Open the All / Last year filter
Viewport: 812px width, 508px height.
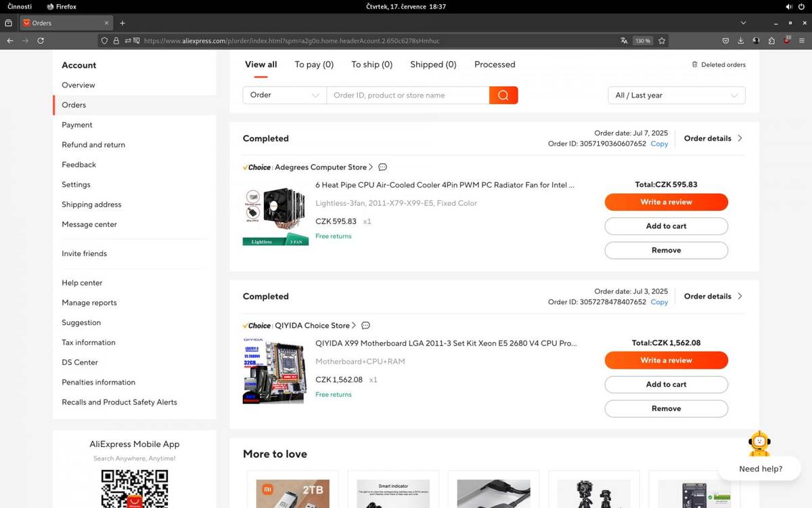click(x=676, y=96)
